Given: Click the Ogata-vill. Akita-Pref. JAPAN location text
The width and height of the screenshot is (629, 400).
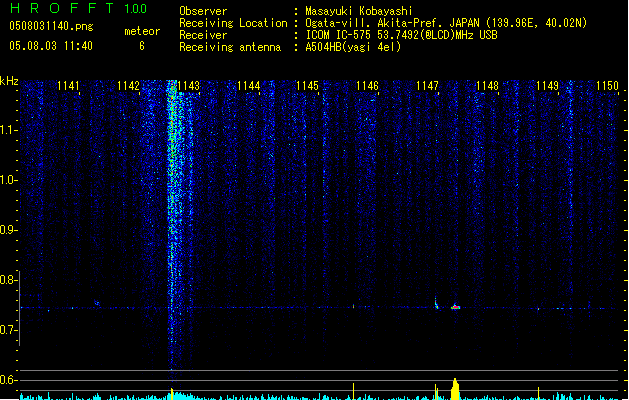Looking at the screenshot, I should point(446,23).
